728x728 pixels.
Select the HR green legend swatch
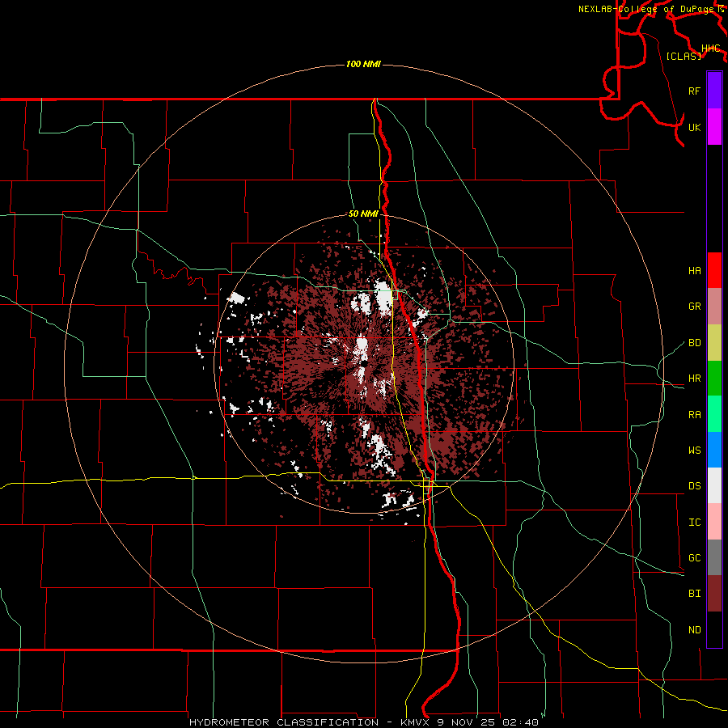pyautogui.click(x=714, y=378)
